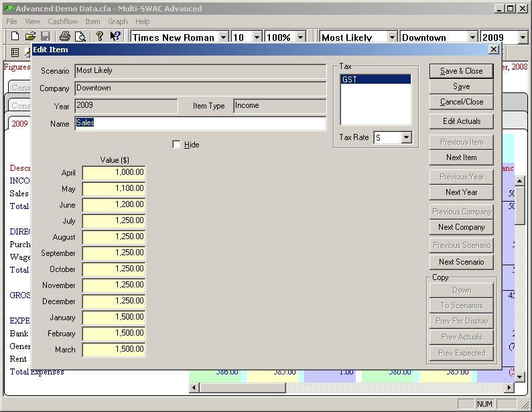Viewport: 532px width, 412px height.
Task: Open the Cashflow menu
Action: pos(63,21)
